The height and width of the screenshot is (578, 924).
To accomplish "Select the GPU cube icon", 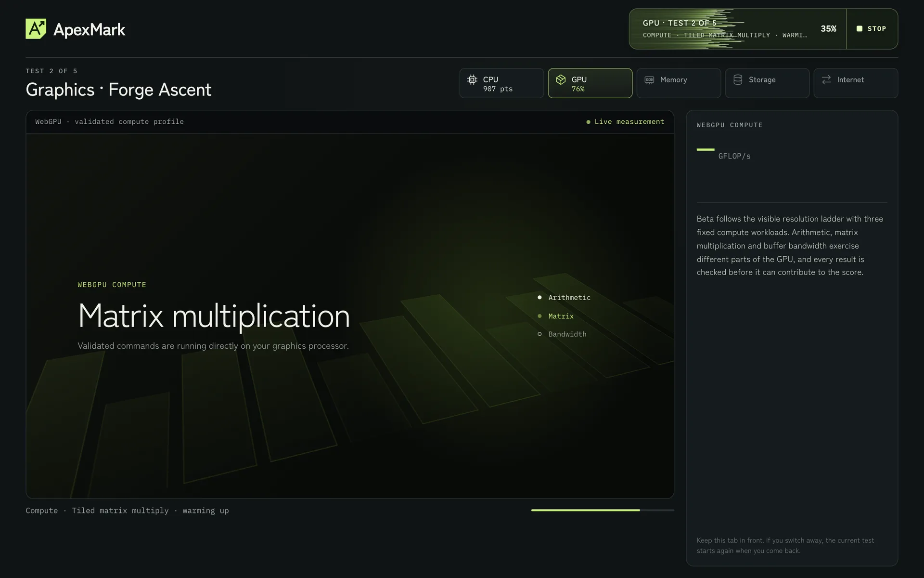I will [x=561, y=79].
